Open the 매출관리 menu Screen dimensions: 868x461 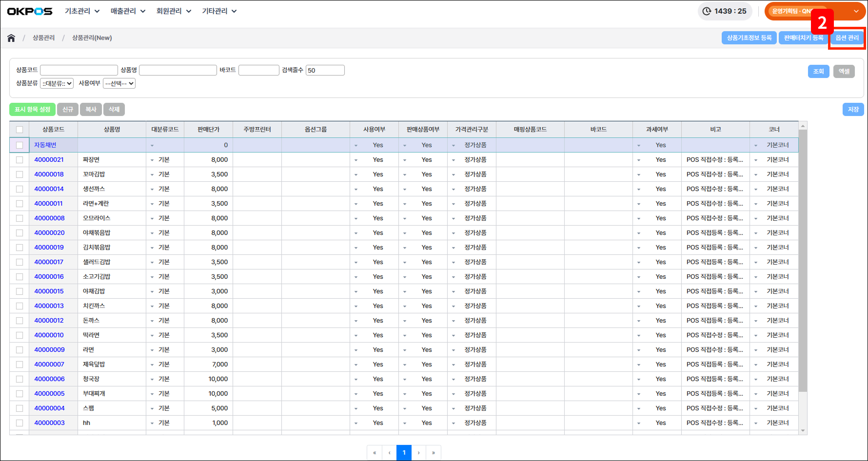tap(128, 11)
